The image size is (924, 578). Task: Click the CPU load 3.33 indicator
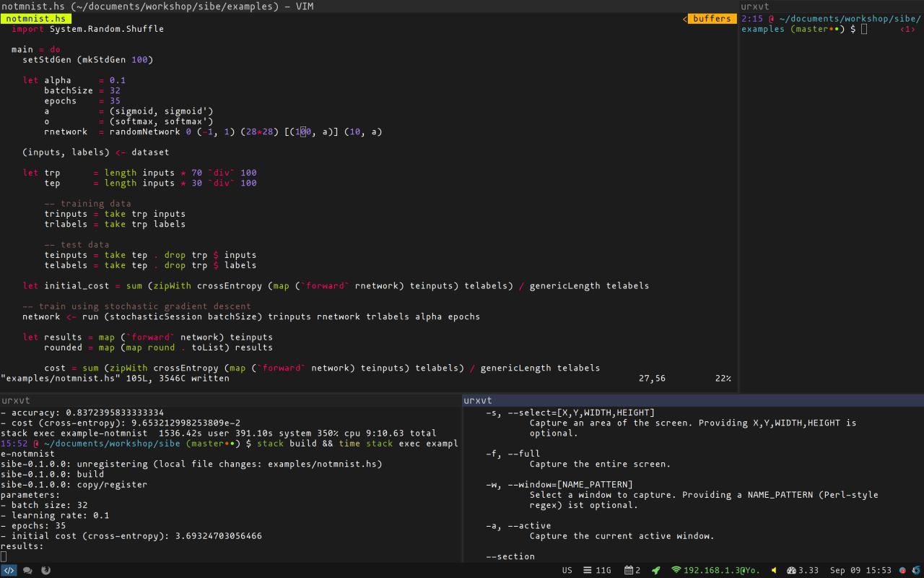tap(803, 570)
